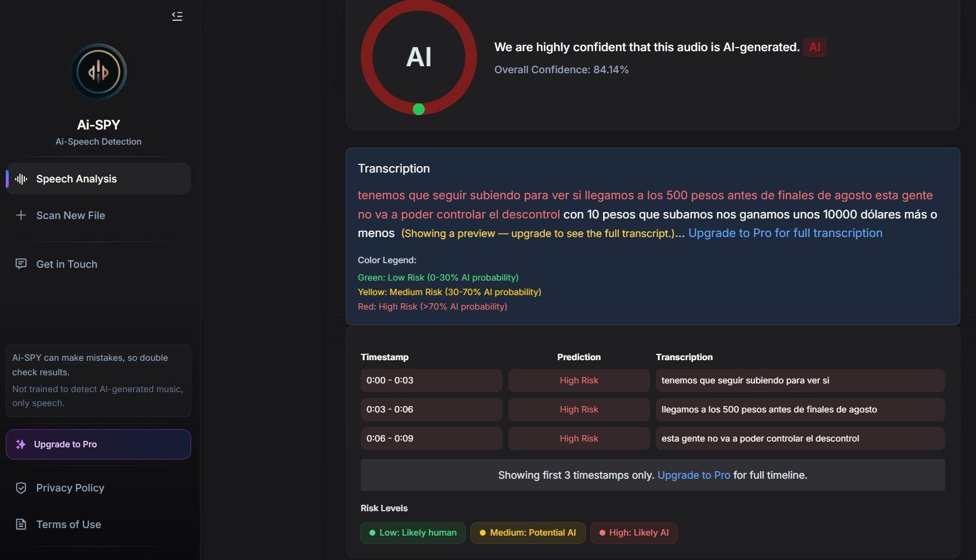Click the Upgrade to Pro sidebar button
This screenshot has height=560, width=976.
click(x=98, y=444)
